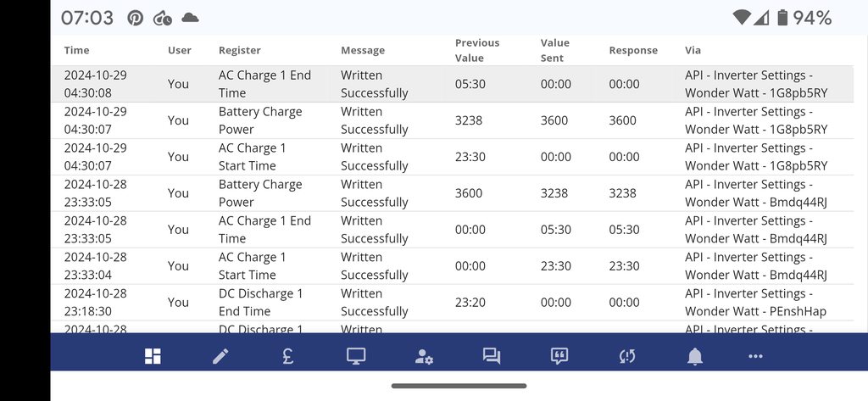
Task: Open the user settings icon
Action: pos(424,357)
